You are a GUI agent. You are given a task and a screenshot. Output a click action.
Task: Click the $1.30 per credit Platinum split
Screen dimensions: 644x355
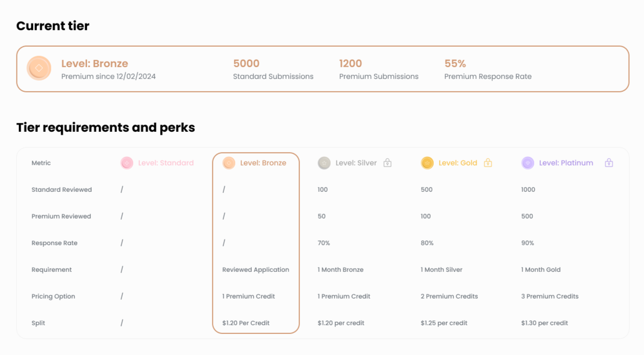click(545, 323)
